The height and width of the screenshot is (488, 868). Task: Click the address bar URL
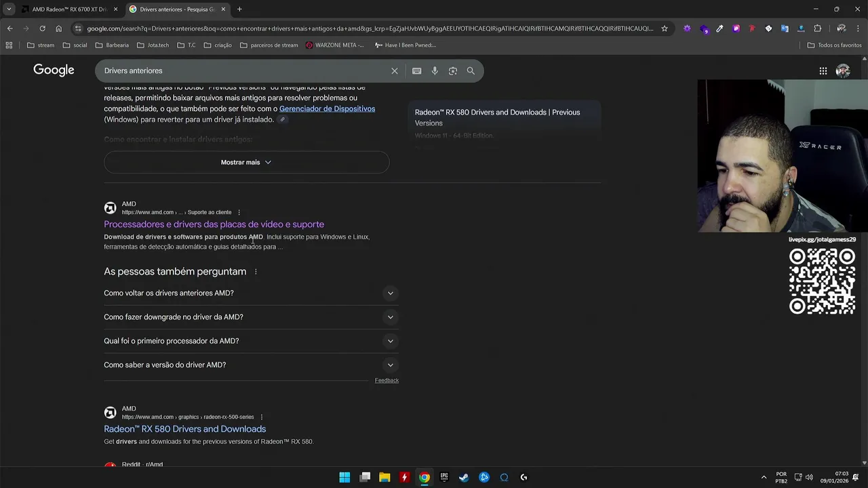(370, 28)
